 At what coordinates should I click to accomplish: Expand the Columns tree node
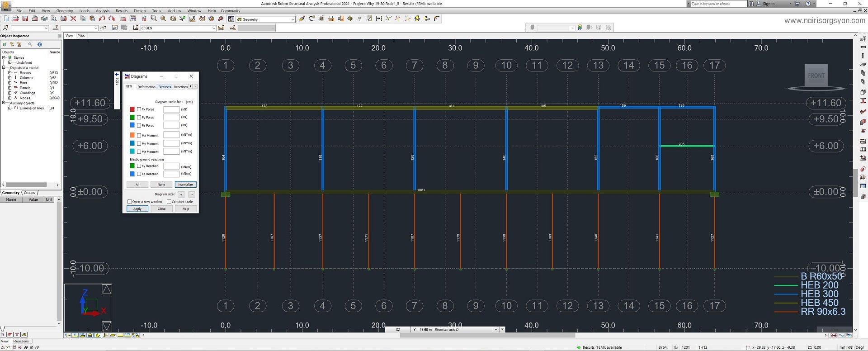coord(9,78)
